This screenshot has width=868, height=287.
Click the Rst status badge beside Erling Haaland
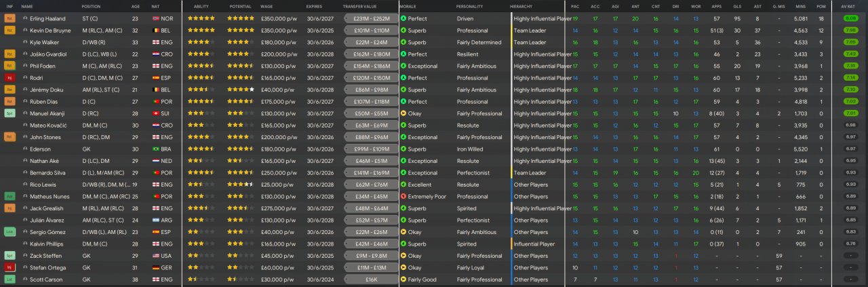click(x=9, y=19)
